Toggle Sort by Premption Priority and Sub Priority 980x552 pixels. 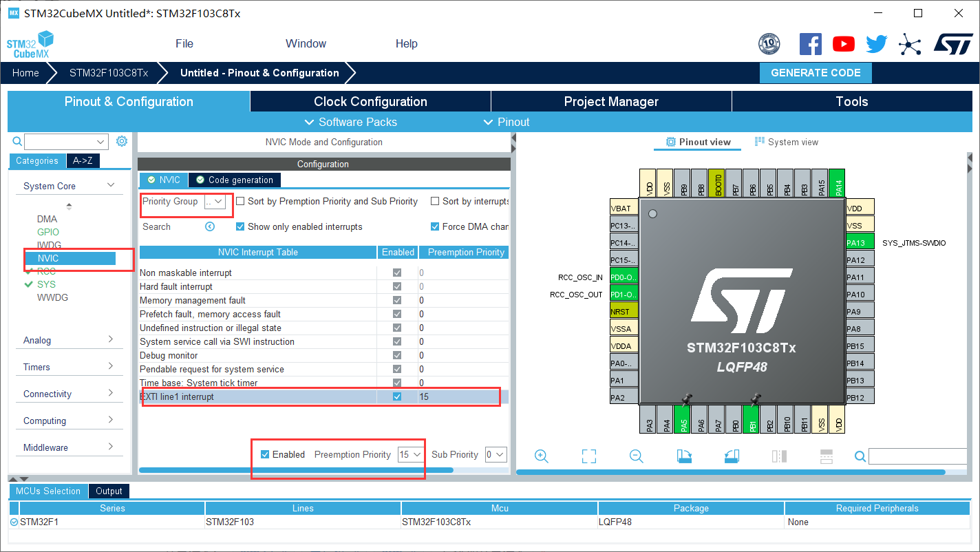[240, 202]
